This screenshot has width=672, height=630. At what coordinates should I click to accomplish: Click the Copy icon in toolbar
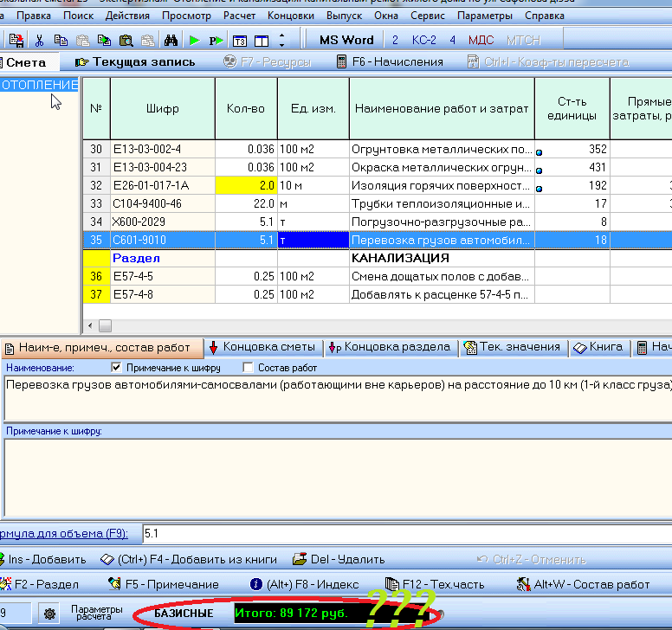(61, 40)
